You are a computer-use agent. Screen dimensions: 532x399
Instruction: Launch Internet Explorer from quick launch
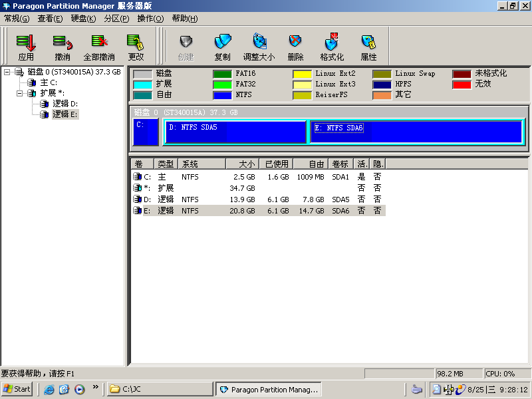point(49,389)
